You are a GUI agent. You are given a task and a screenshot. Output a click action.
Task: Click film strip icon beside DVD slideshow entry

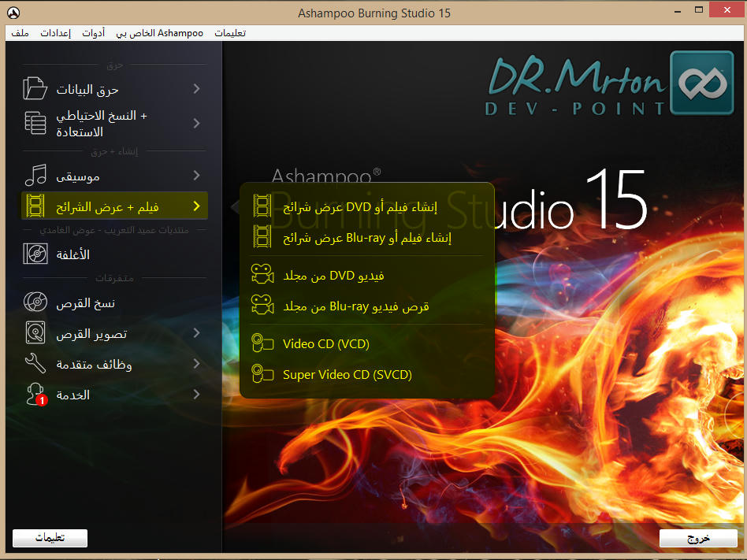pyautogui.click(x=262, y=206)
